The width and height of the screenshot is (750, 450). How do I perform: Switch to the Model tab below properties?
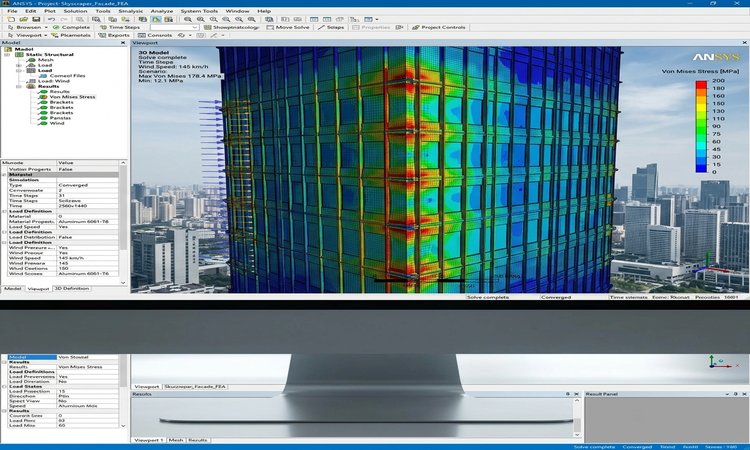pyautogui.click(x=13, y=288)
